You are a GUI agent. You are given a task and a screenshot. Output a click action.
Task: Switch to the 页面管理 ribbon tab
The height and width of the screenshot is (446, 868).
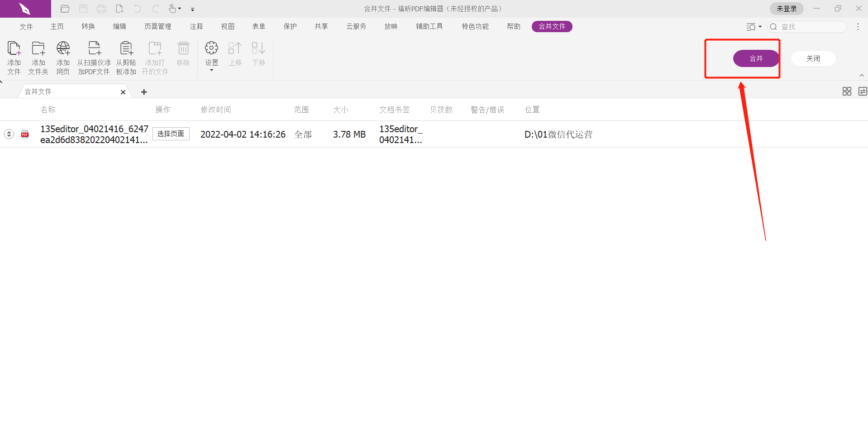157,26
